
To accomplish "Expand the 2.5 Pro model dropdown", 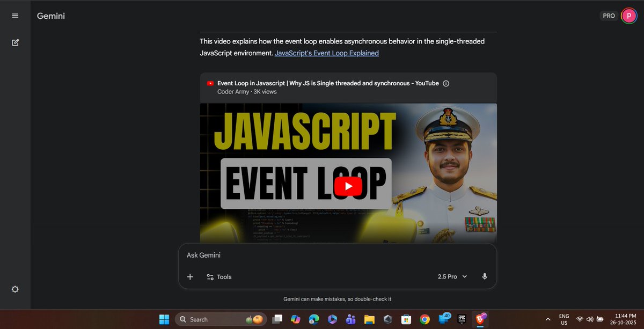I will point(452,276).
